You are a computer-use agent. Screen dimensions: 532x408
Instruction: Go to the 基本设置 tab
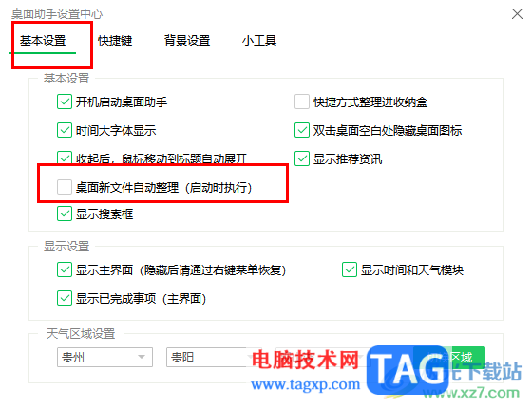[43, 41]
